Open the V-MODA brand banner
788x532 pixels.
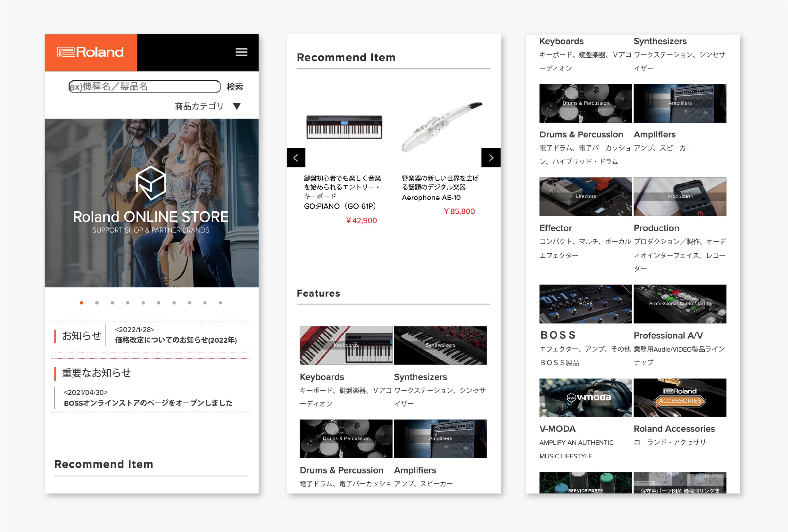tap(585, 397)
